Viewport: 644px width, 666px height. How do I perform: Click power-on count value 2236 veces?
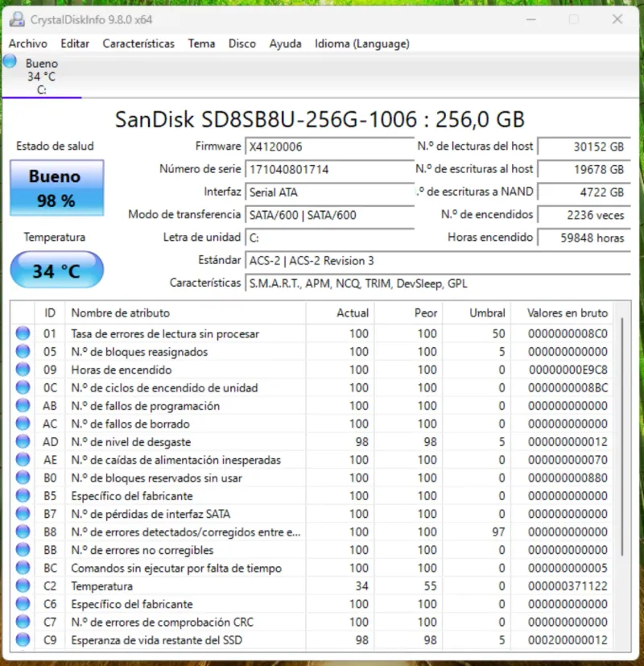pyautogui.click(x=584, y=215)
